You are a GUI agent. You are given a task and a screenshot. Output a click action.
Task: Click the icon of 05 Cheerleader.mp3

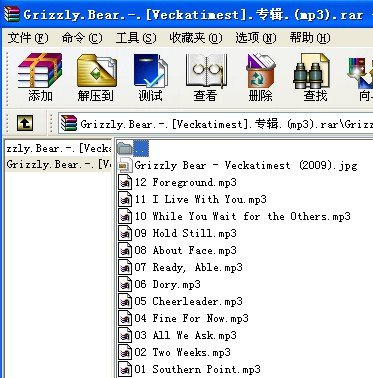[x=125, y=301]
